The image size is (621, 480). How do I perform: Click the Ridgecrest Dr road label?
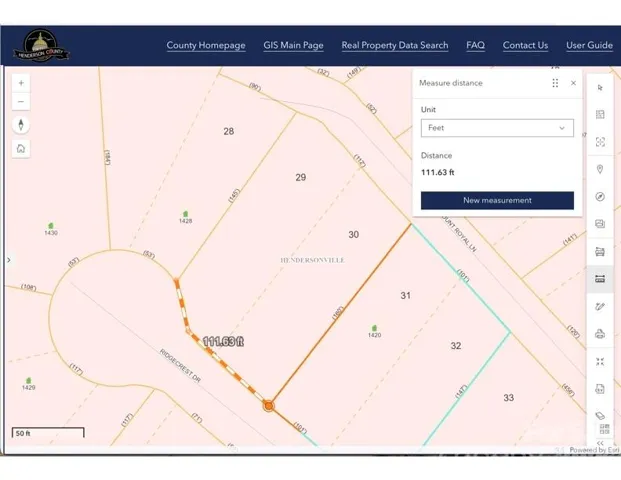click(180, 366)
